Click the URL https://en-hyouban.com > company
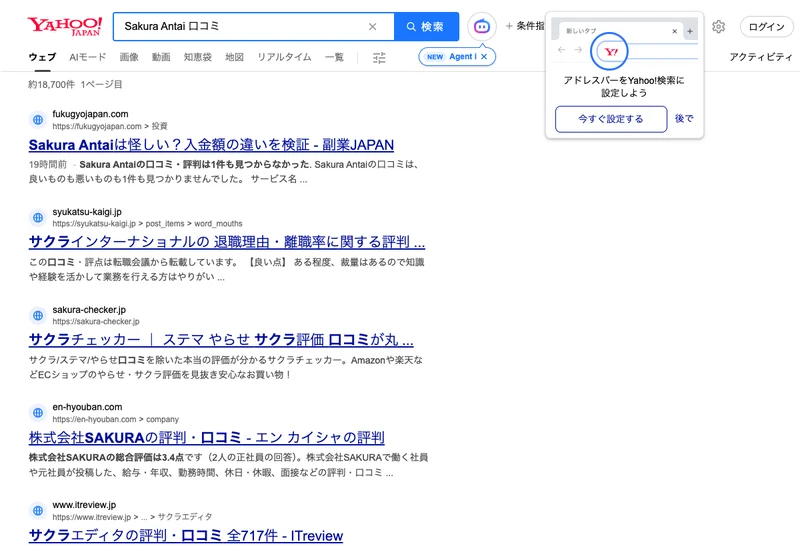 [x=115, y=419]
